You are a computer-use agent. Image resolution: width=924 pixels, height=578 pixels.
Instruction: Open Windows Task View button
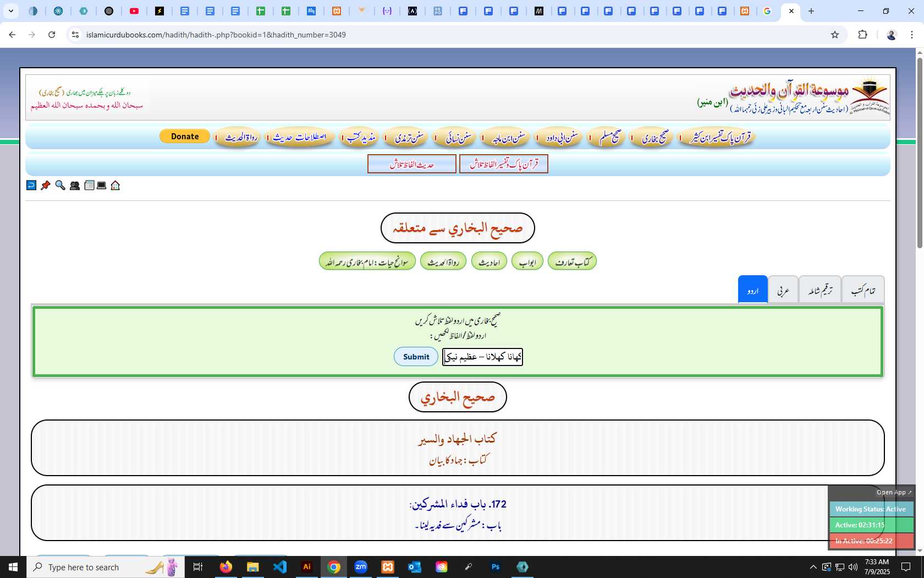pyautogui.click(x=198, y=567)
